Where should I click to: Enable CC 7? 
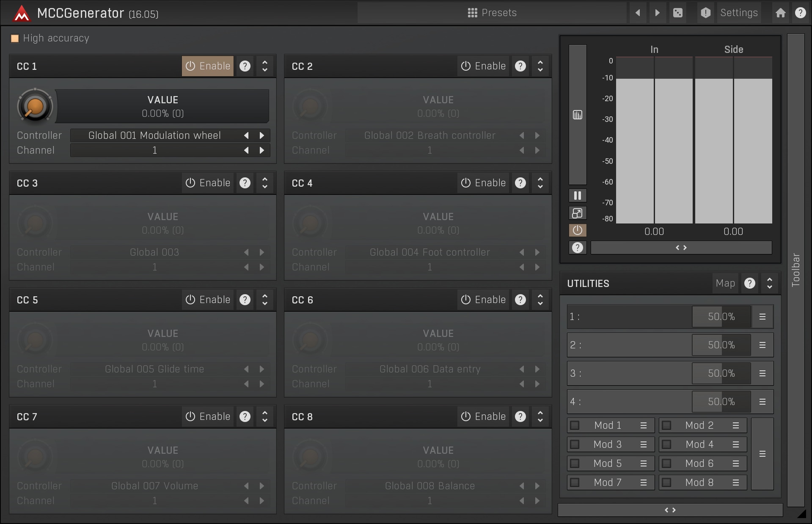(x=208, y=416)
